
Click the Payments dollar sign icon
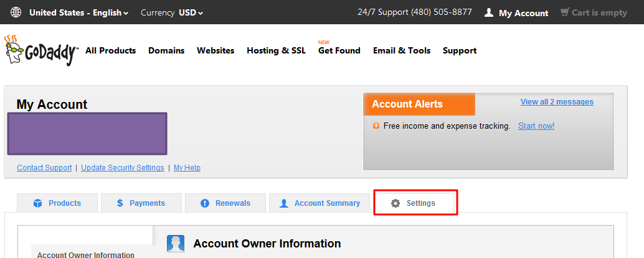pyautogui.click(x=120, y=203)
